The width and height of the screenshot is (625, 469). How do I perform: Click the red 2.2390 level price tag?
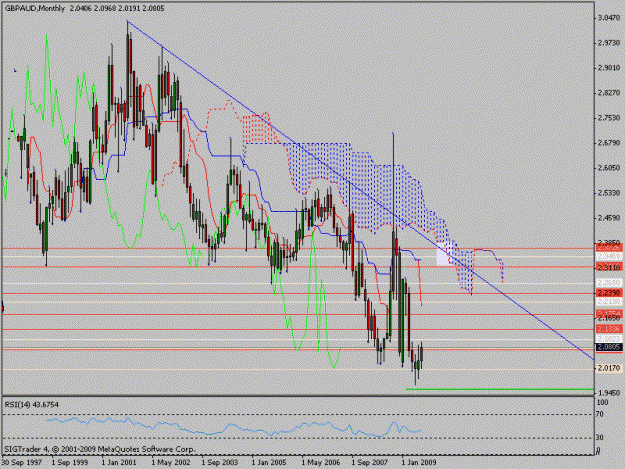(x=609, y=293)
